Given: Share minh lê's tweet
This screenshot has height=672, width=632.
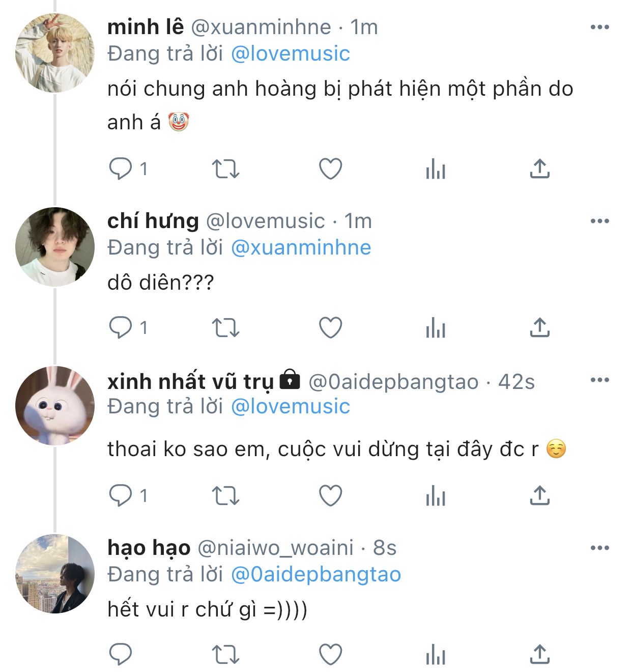Looking at the screenshot, I should point(539,169).
